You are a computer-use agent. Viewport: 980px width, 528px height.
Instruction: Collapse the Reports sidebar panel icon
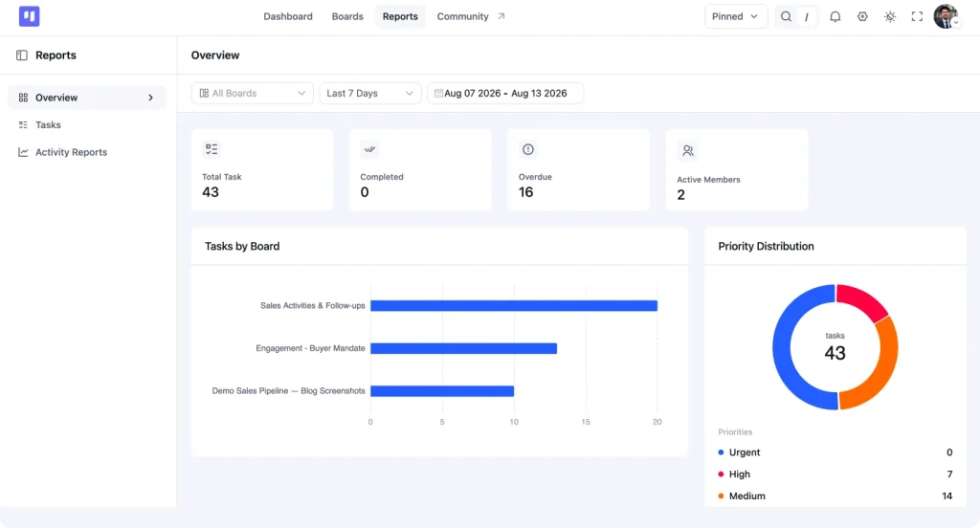pos(22,55)
